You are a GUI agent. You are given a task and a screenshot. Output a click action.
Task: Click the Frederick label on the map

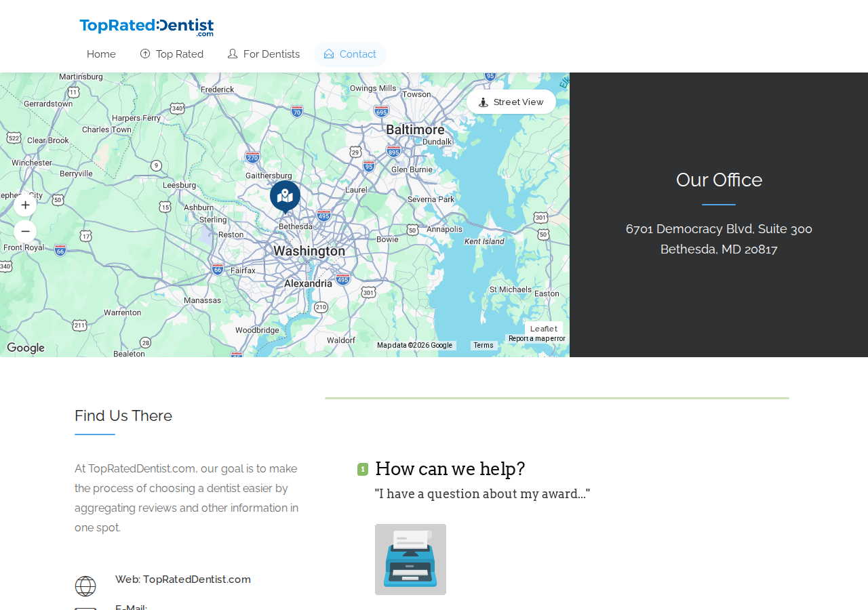tap(217, 89)
